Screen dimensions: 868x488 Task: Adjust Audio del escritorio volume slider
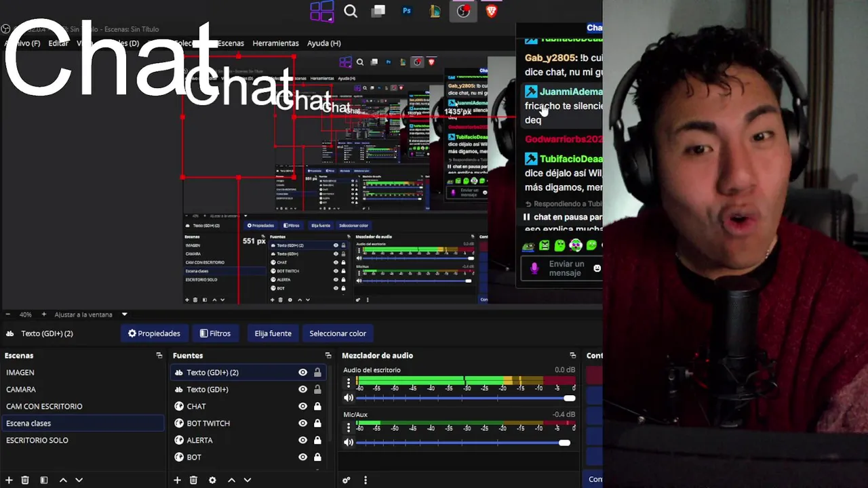[465, 398]
